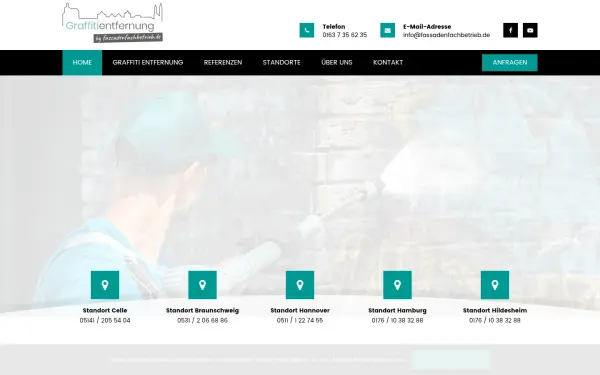Call the phone number 0163 7 35 62 35
The width and height of the screenshot is (600, 375).
click(x=345, y=35)
